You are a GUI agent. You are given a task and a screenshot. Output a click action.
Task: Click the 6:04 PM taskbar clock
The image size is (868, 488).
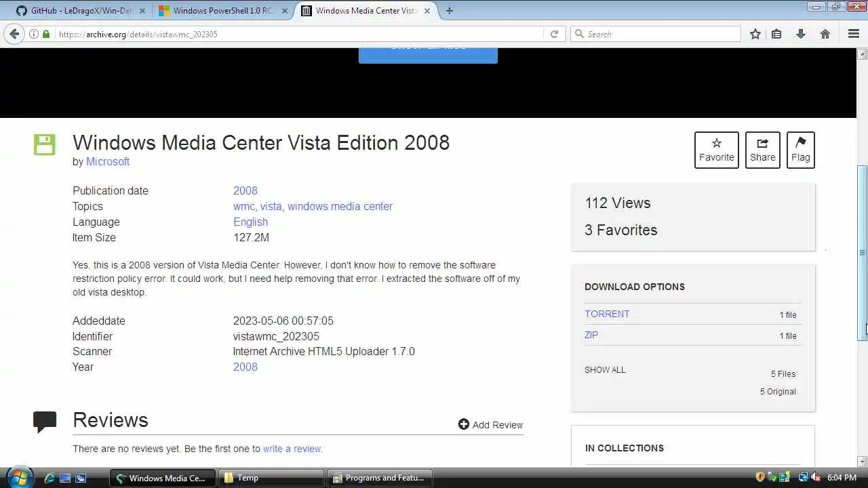(842, 478)
